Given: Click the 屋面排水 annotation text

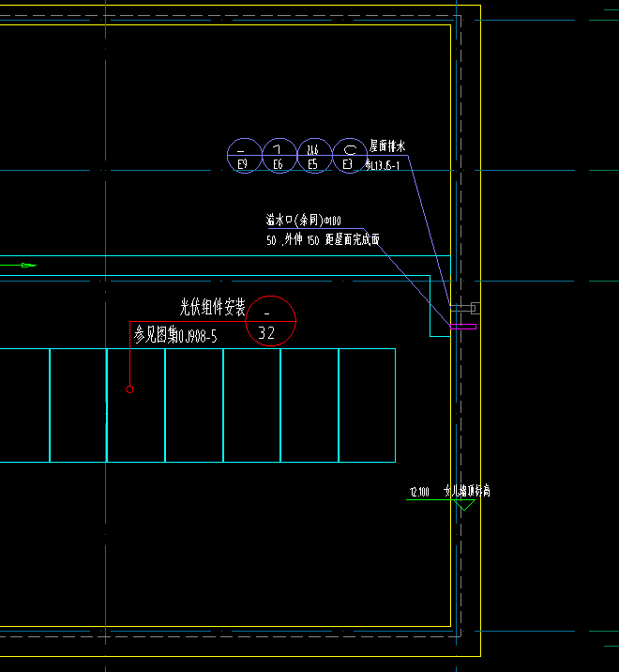Looking at the screenshot, I should [x=386, y=147].
